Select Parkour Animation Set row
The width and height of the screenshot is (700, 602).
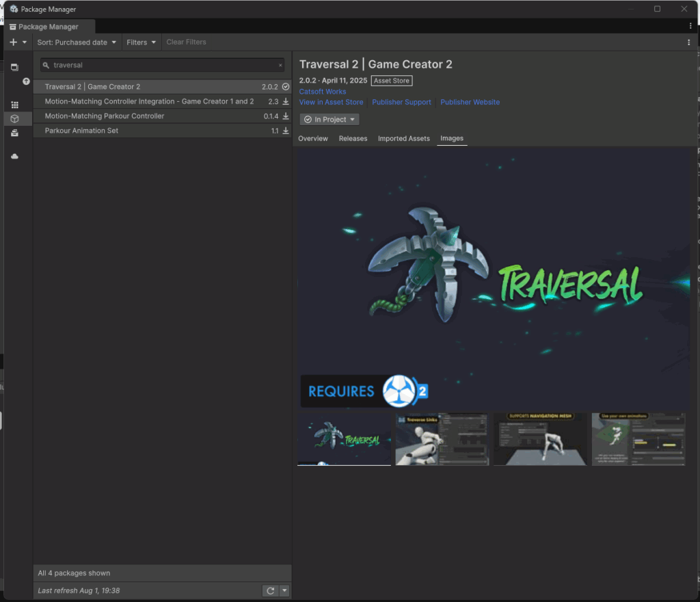(163, 131)
